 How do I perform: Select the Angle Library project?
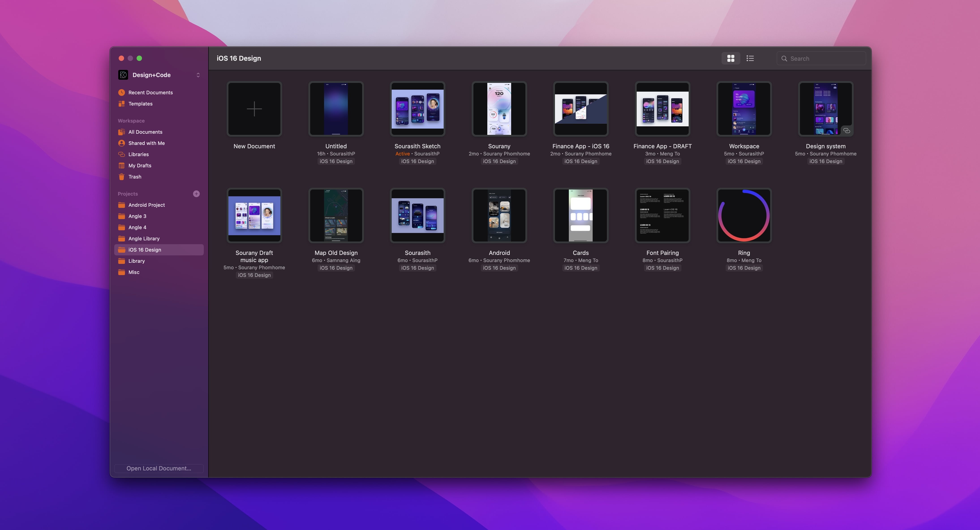(x=143, y=239)
